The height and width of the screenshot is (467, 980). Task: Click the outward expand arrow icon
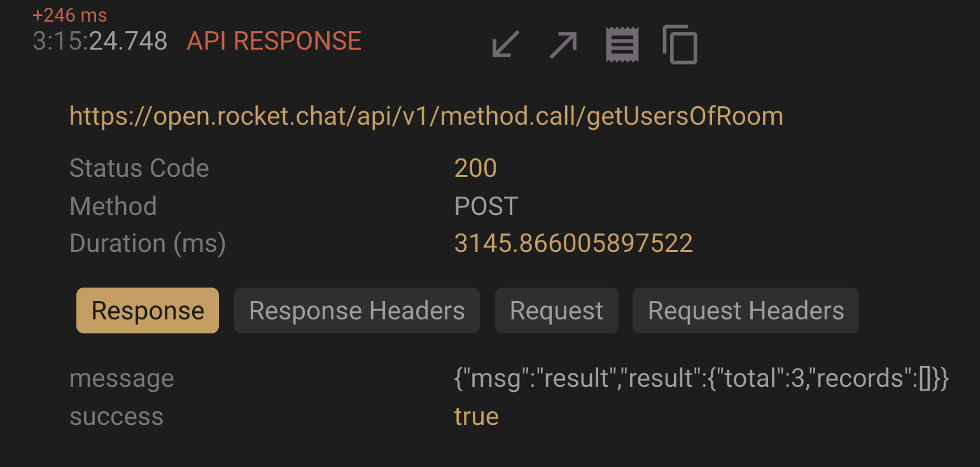point(562,45)
